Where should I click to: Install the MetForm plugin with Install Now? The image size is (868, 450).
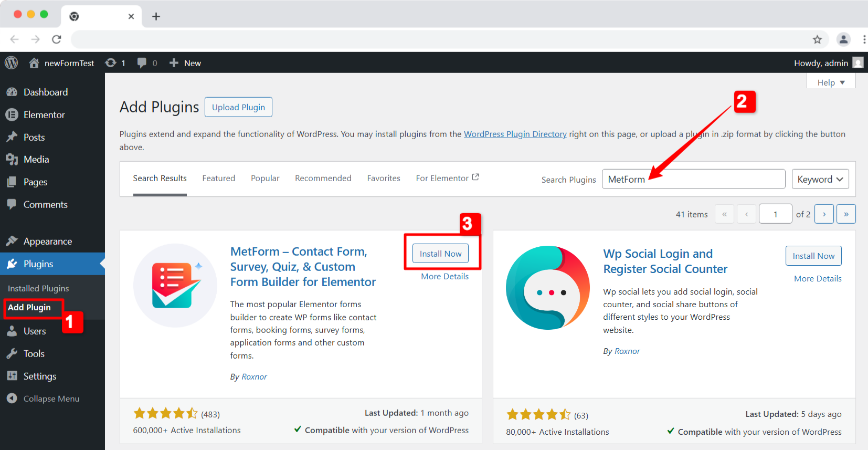tap(440, 254)
